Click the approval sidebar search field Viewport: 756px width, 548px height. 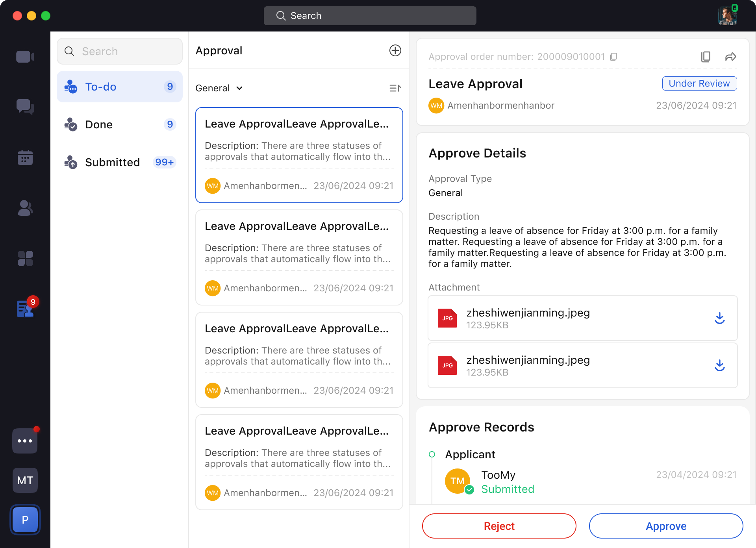coord(119,51)
